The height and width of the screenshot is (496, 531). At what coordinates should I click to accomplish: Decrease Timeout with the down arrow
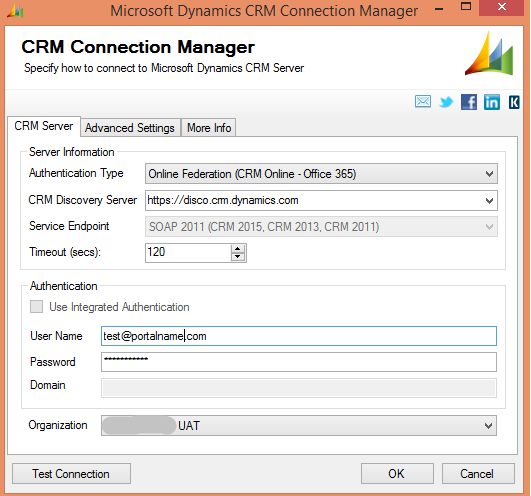(238, 257)
